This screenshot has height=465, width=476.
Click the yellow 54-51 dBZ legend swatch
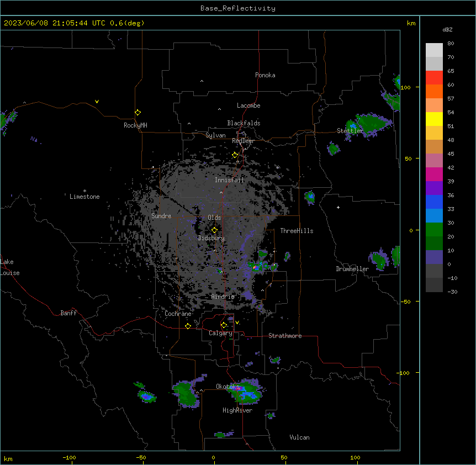click(434, 119)
